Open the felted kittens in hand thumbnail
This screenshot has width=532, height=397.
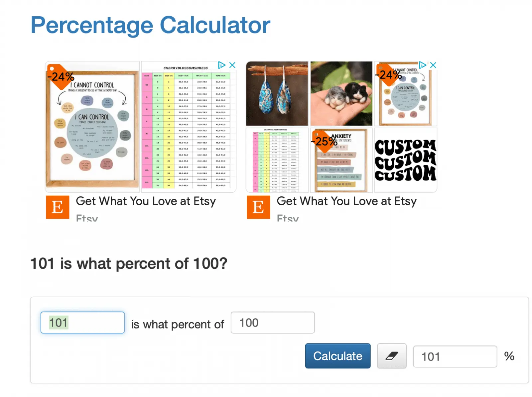341,93
